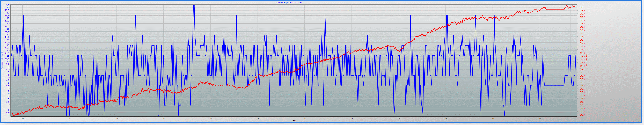This screenshot has width=644, height=125.
Task: Click hour tick label '13'
Action: (570, 119)
